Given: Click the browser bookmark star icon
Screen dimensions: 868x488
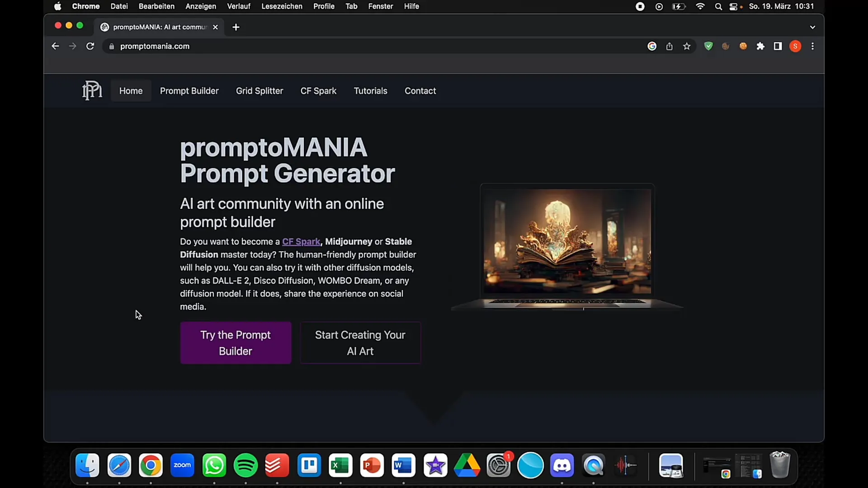Looking at the screenshot, I should coord(687,46).
